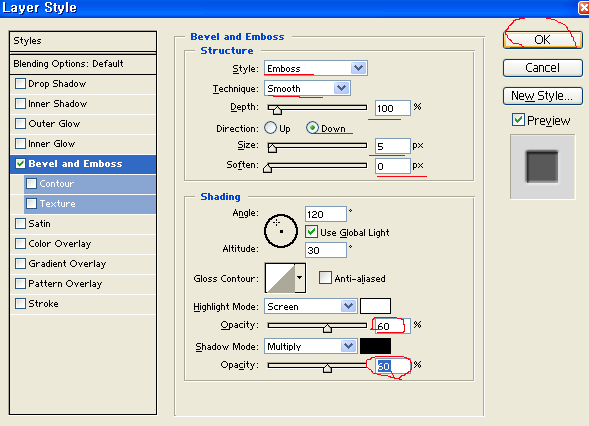Open the Technique dropdown showing Smooth
This screenshot has height=426, width=589.
307,88
